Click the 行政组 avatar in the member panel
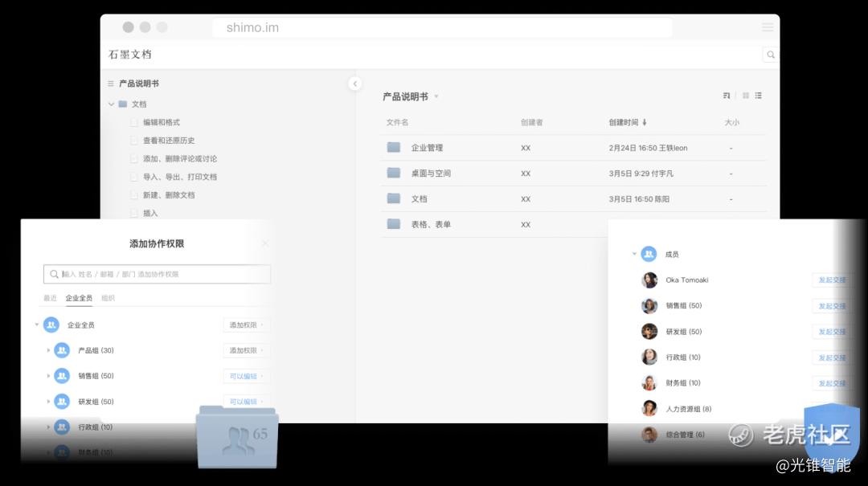The image size is (868, 486). tap(649, 357)
